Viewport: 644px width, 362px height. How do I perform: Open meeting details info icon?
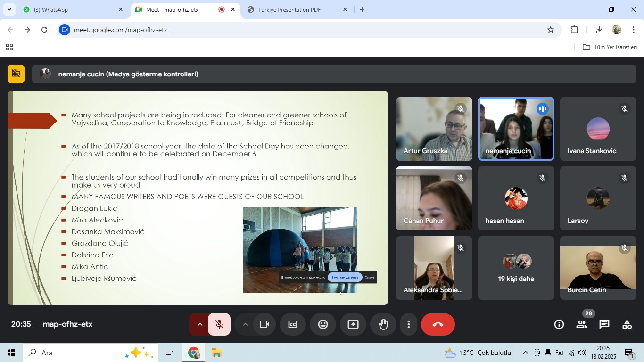coord(559,324)
